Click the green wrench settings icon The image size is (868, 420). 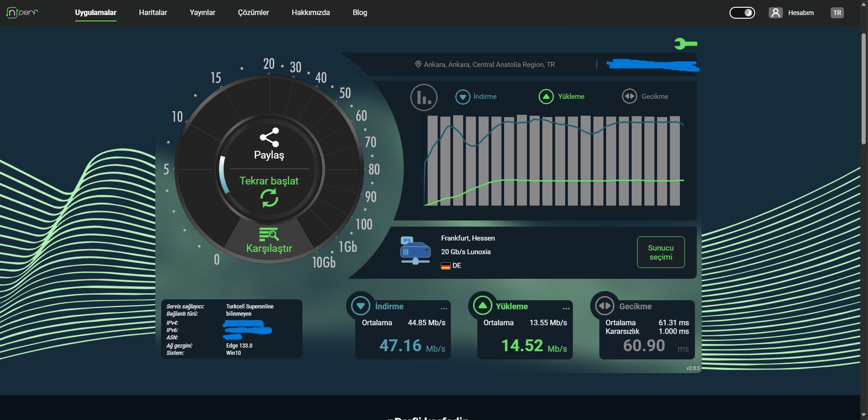[686, 44]
